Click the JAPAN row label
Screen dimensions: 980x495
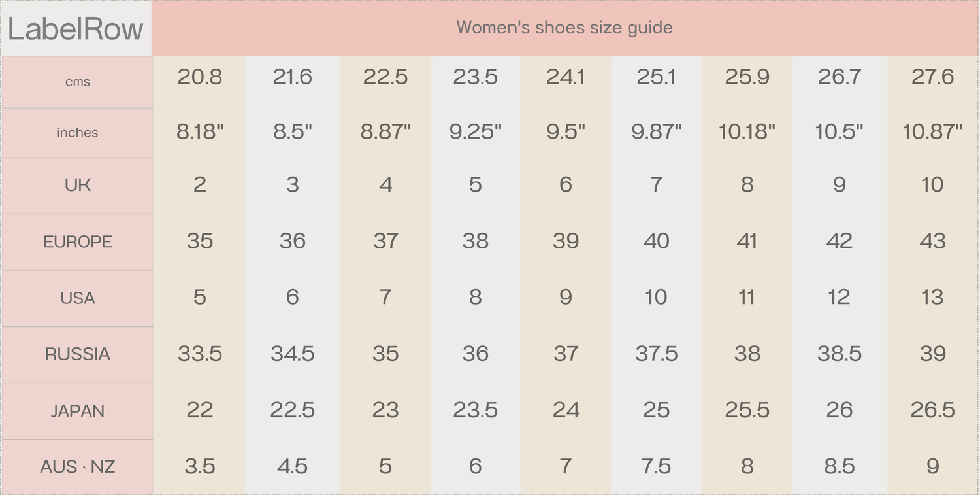point(77,411)
